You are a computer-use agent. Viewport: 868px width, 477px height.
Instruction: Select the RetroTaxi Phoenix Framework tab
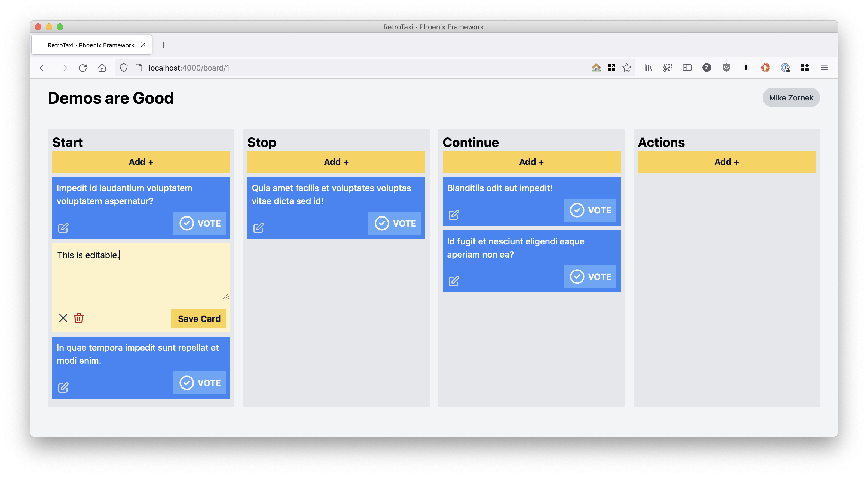(x=91, y=45)
